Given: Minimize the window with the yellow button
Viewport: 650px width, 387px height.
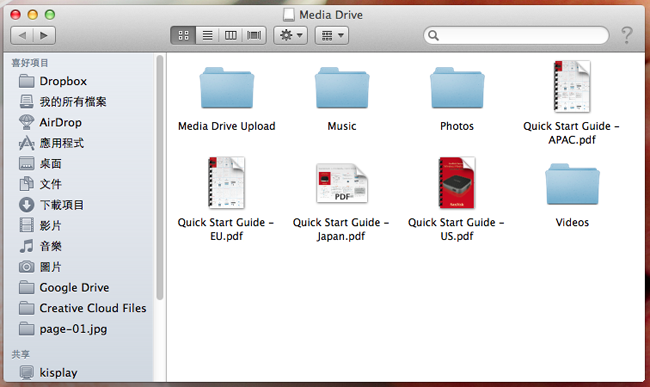Looking at the screenshot, I should [x=33, y=15].
